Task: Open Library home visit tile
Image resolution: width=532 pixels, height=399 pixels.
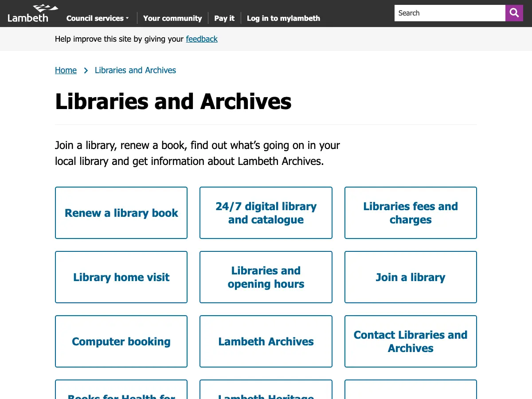Action: click(121, 277)
